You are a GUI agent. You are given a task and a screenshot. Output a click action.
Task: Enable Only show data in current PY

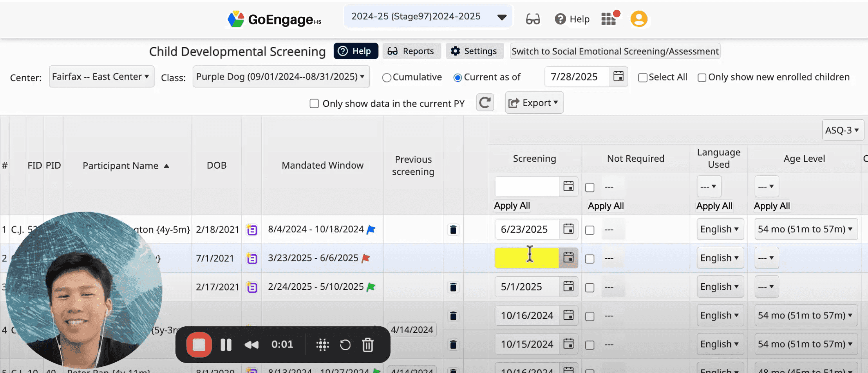[314, 104]
